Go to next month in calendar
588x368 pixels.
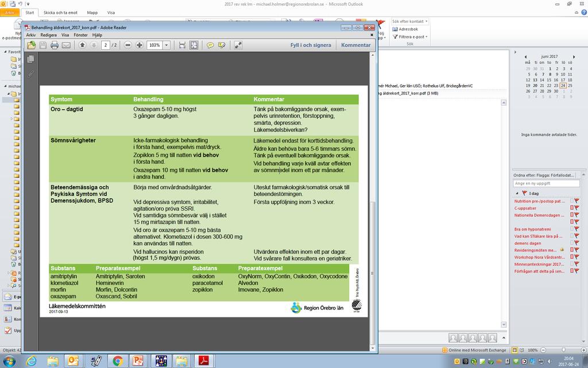[x=574, y=57]
